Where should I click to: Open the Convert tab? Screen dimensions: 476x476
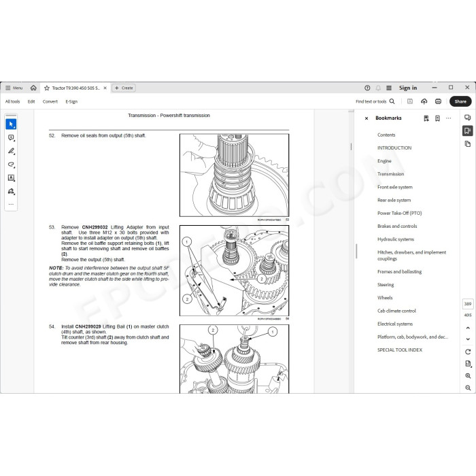[50, 102]
